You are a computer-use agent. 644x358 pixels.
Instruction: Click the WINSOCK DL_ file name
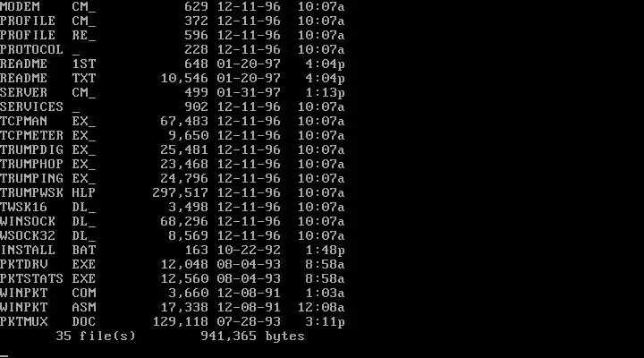click(x=47, y=222)
